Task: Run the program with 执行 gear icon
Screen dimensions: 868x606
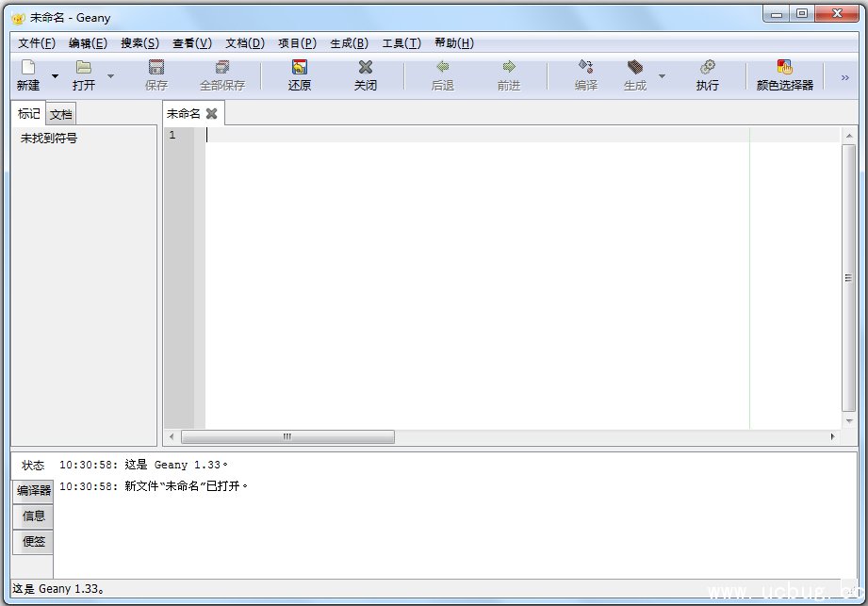Action: pyautogui.click(x=708, y=67)
